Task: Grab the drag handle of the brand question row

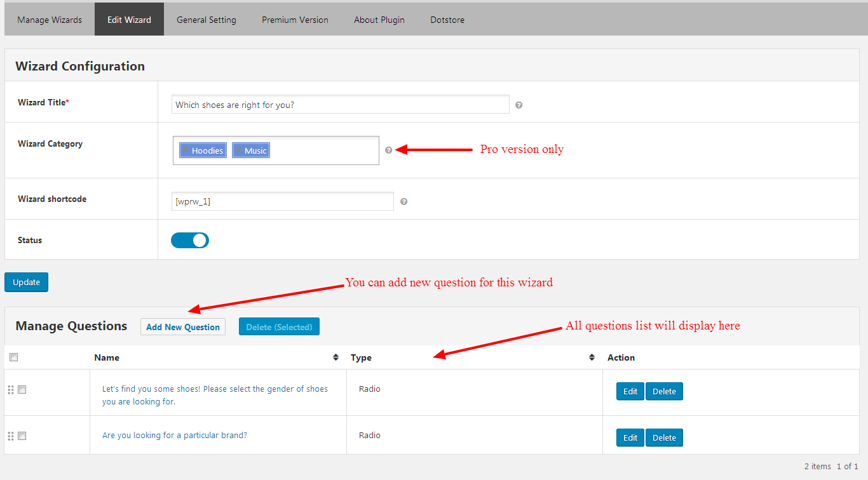Action: click(10, 436)
